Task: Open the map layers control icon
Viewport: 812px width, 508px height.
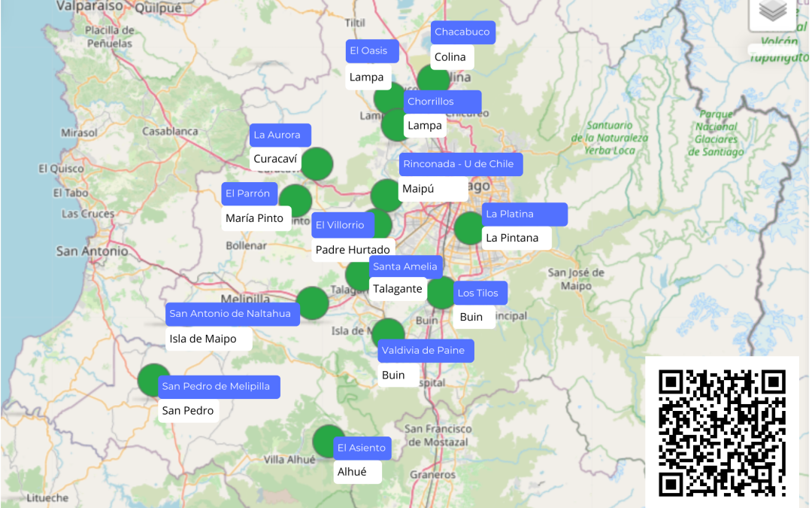Action: 773,11
